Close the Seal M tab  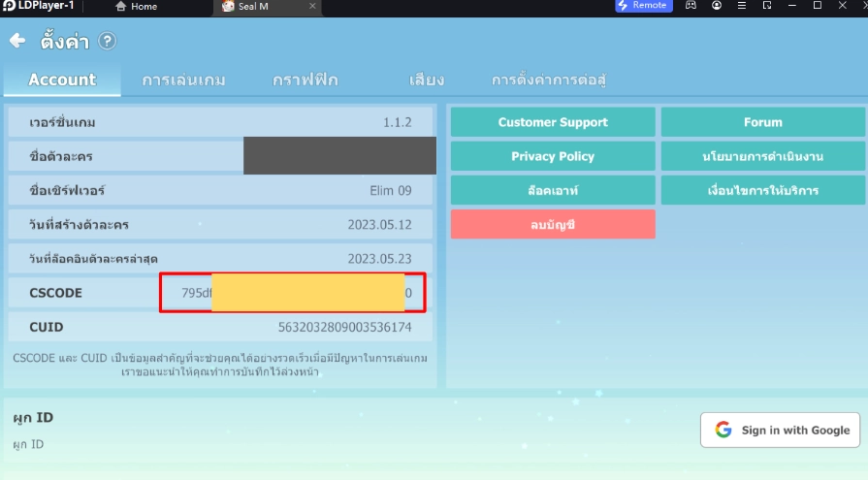[311, 7]
